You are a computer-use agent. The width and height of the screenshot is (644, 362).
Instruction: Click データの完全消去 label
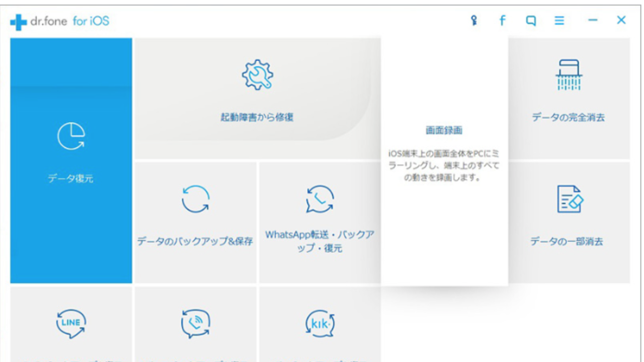[x=568, y=117]
